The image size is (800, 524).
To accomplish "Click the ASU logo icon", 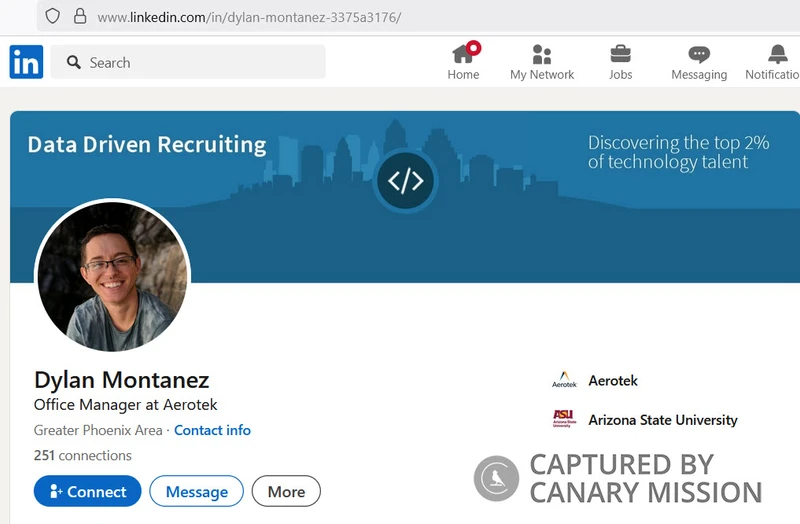I will pyautogui.click(x=564, y=418).
